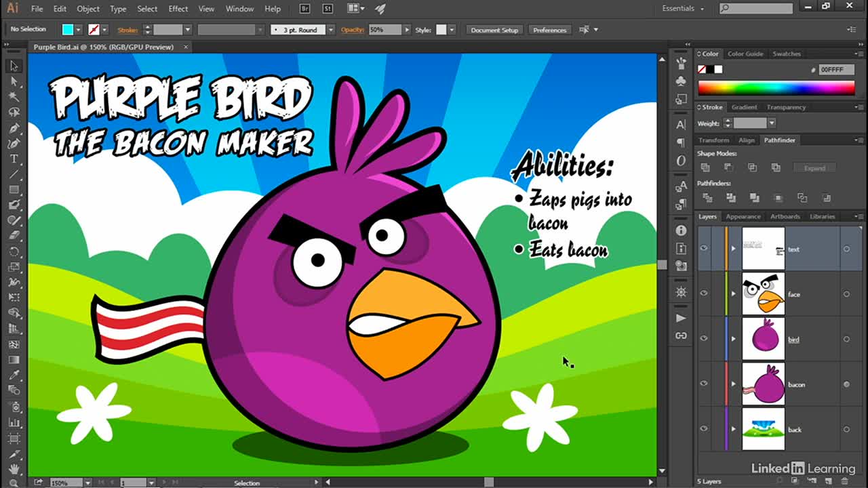Click the Document Setup button
The image size is (868, 488).
pos(494,30)
